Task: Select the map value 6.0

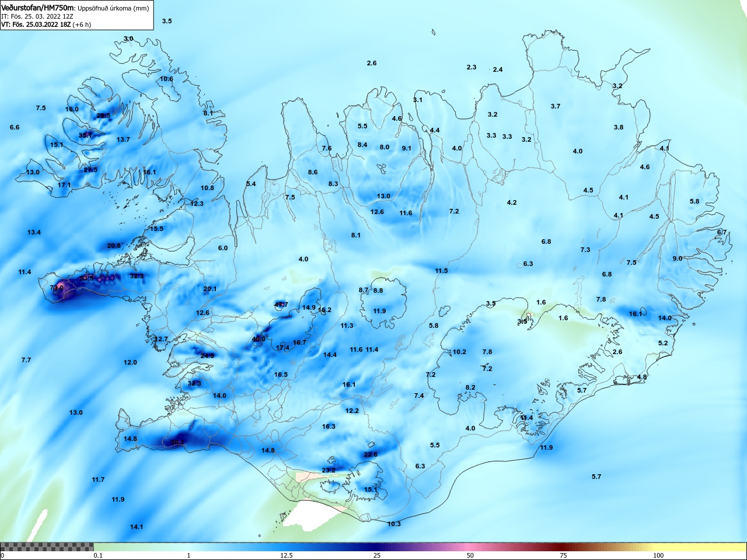Action: (223, 249)
